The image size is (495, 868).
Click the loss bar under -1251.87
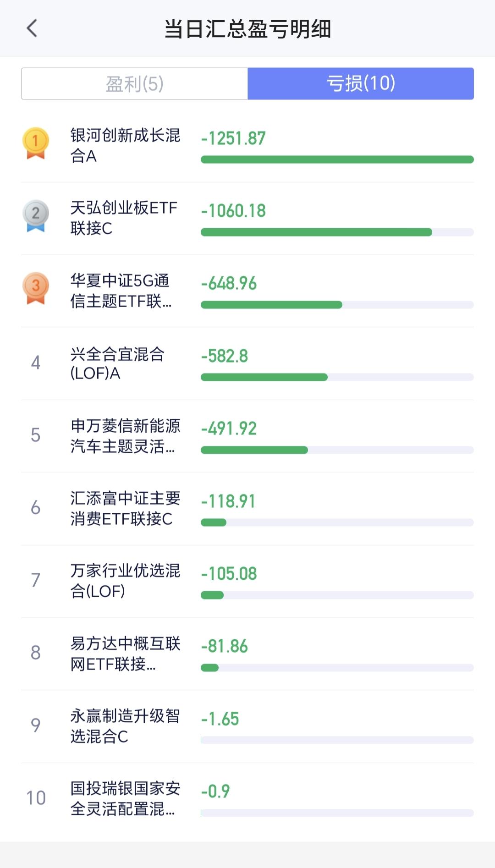tap(337, 159)
